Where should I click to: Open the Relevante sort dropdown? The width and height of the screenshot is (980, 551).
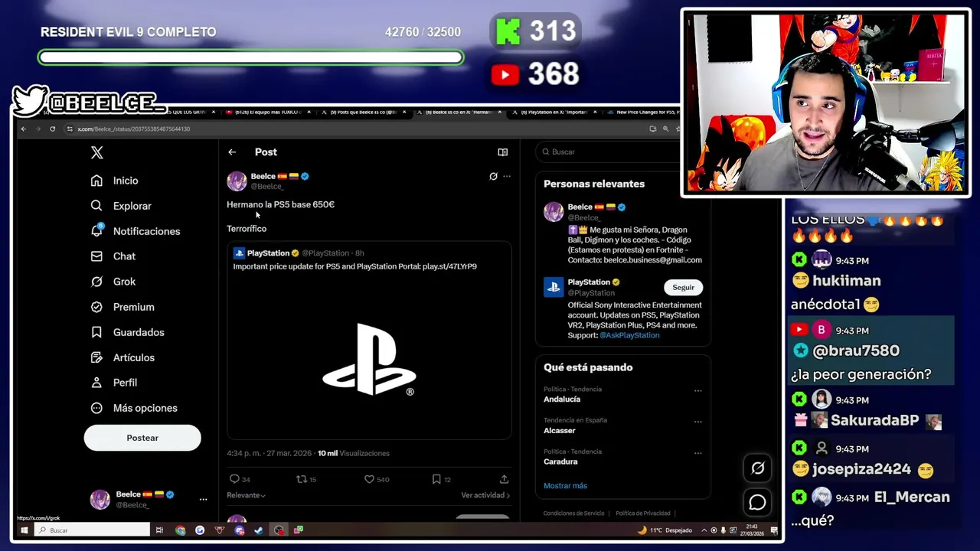247,495
